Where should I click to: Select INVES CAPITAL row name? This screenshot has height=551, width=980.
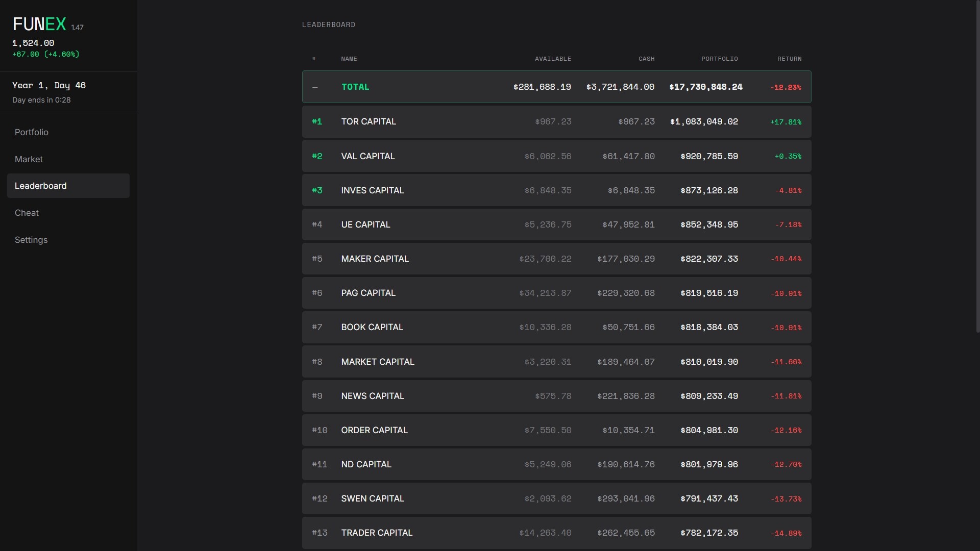pyautogui.click(x=373, y=190)
